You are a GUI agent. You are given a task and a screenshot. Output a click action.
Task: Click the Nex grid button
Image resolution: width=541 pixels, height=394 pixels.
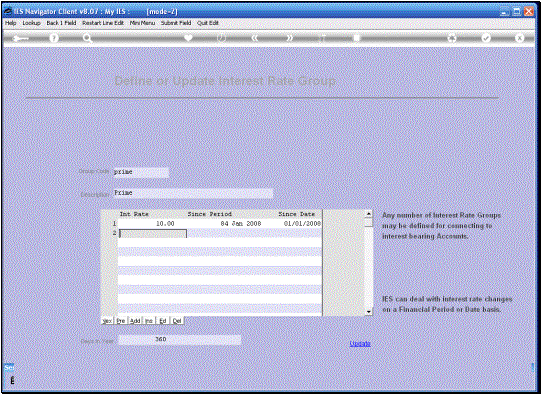(107, 321)
